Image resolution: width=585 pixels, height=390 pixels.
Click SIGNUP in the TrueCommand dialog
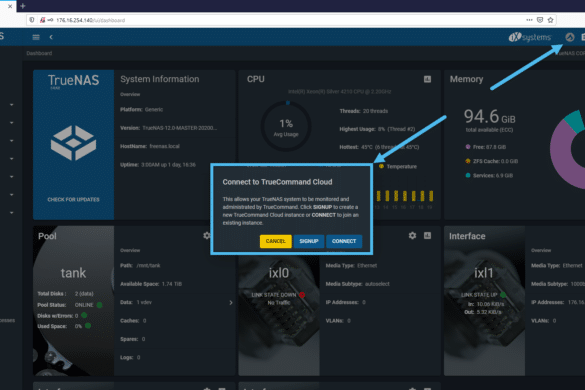(x=309, y=241)
